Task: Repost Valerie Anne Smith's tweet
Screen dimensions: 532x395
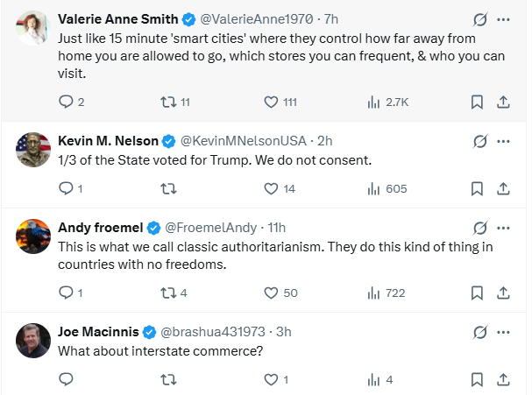Action: tap(170, 102)
